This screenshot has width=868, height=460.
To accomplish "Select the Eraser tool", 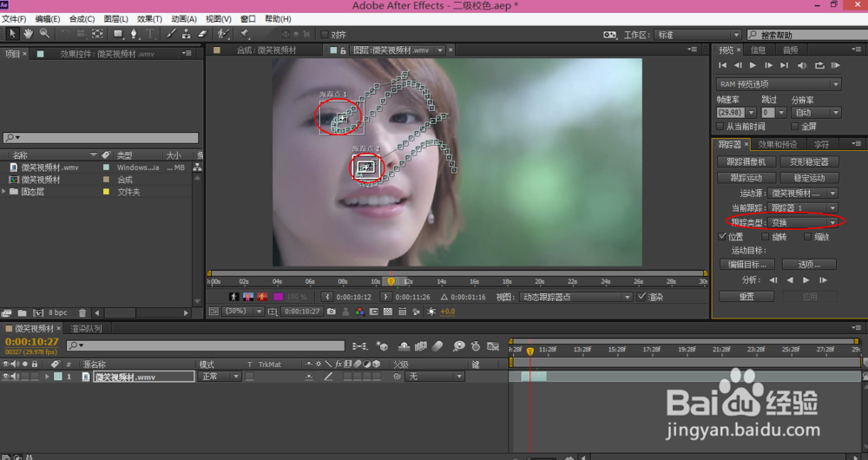I will 202,34.
